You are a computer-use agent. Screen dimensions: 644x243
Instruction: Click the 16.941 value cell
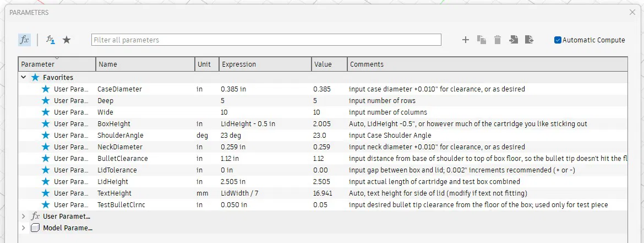coord(323,193)
